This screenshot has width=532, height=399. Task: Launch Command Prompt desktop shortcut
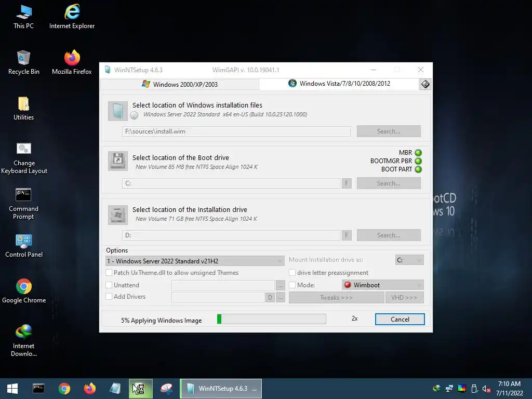(23, 204)
